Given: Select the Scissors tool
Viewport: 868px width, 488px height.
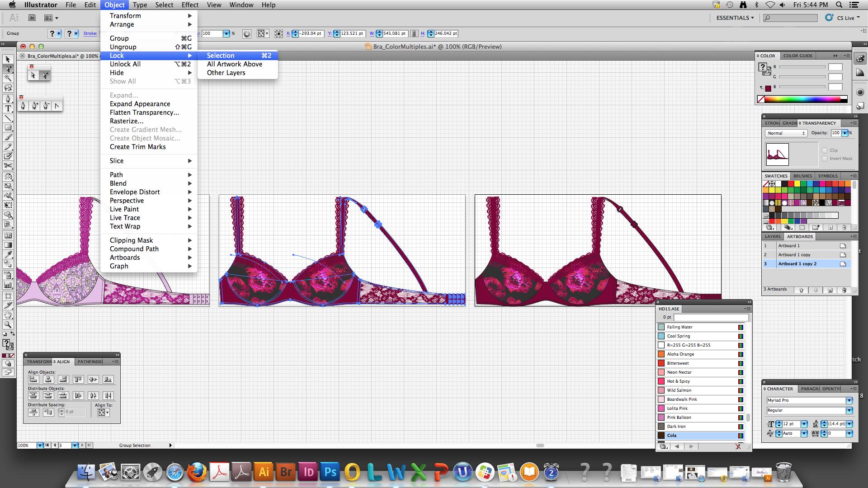Looking at the screenshot, I should (8, 166).
